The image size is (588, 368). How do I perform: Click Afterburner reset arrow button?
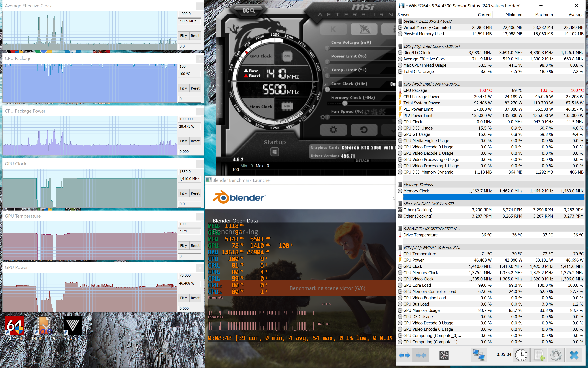[x=364, y=130]
